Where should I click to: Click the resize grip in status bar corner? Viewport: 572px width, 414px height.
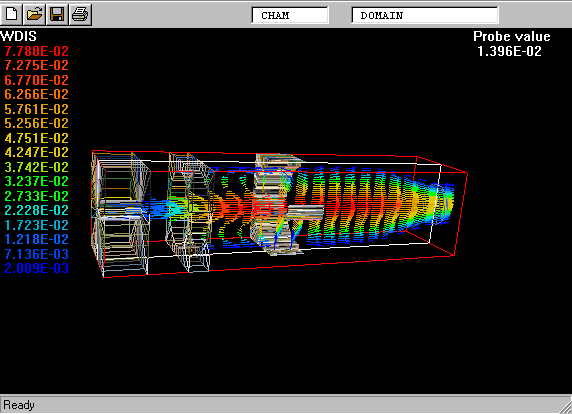565,407
